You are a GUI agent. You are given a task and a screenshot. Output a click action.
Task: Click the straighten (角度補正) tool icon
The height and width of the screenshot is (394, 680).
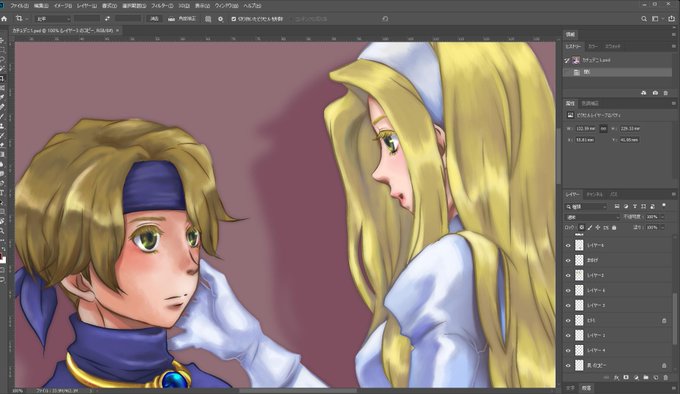point(171,19)
